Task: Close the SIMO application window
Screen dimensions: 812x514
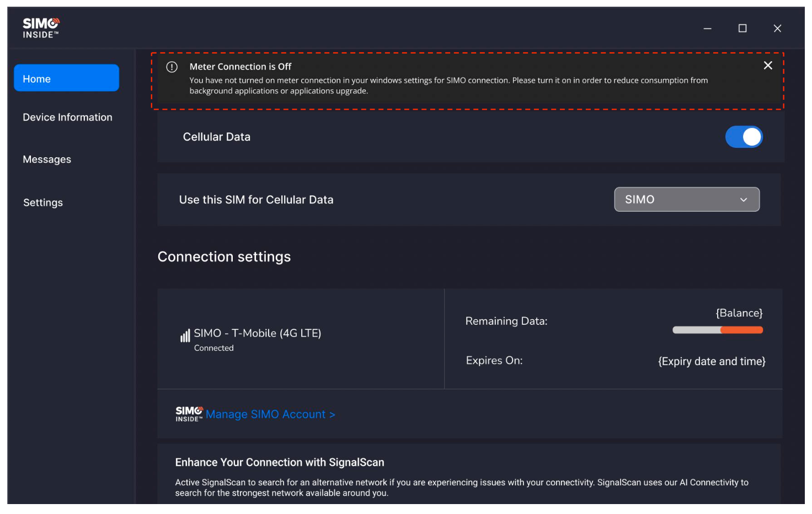Action: pos(777,28)
